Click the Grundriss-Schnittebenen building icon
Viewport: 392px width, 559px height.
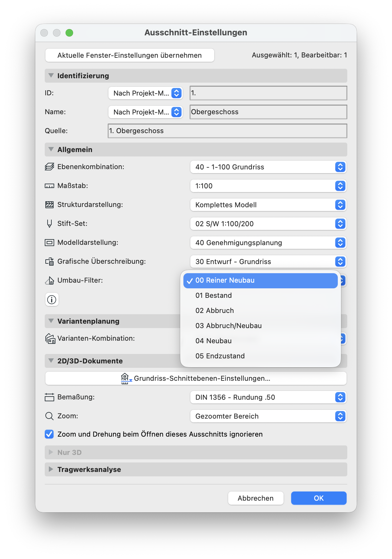pos(126,378)
